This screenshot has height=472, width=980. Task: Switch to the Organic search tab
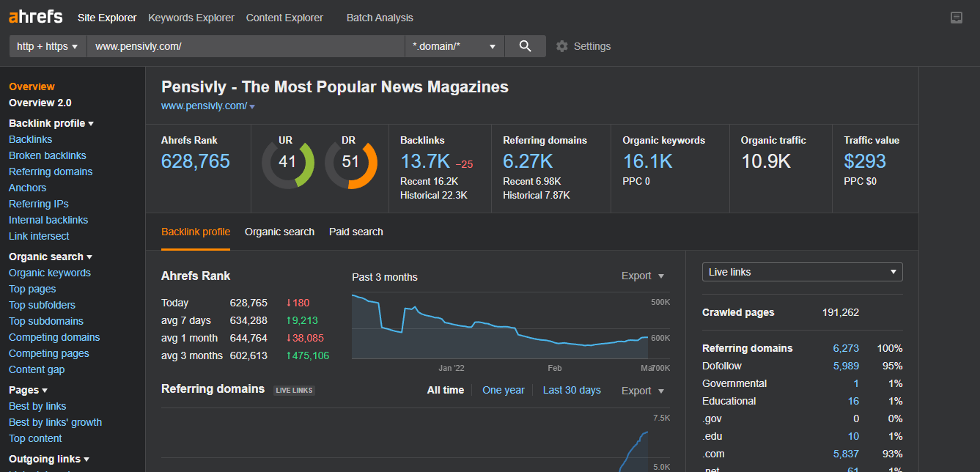(x=279, y=232)
